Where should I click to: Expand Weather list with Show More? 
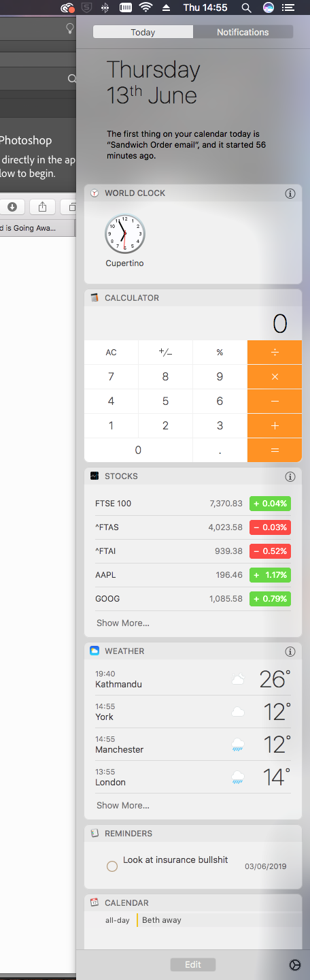tap(122, 805)
